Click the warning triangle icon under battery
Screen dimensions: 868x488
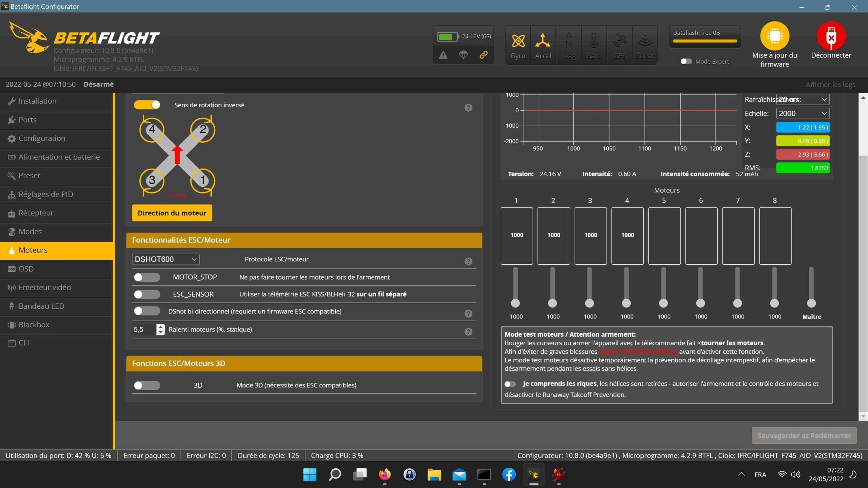pos(443,55)
